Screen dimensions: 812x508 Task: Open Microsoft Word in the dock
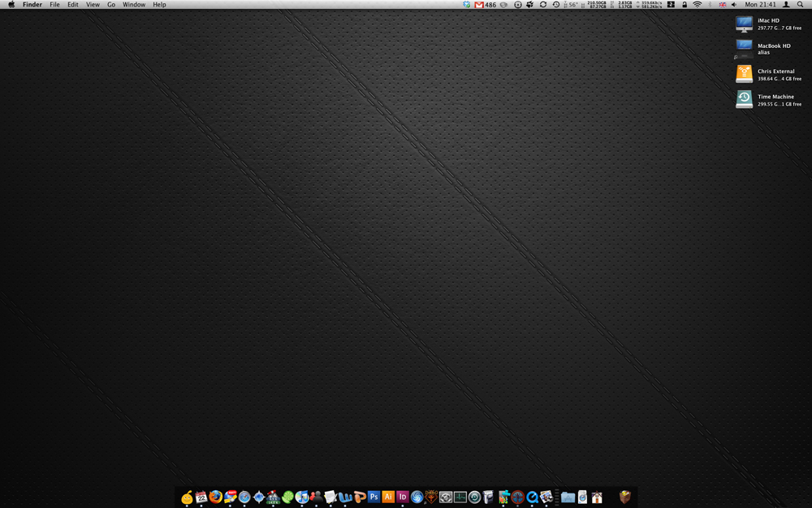pos(345,497)
